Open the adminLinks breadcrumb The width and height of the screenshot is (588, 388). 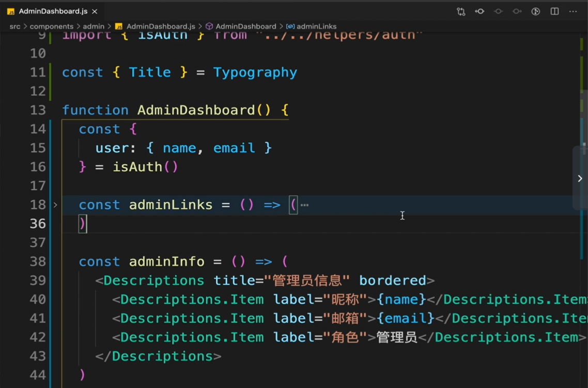pyautogui.click(x=317, y=26)
